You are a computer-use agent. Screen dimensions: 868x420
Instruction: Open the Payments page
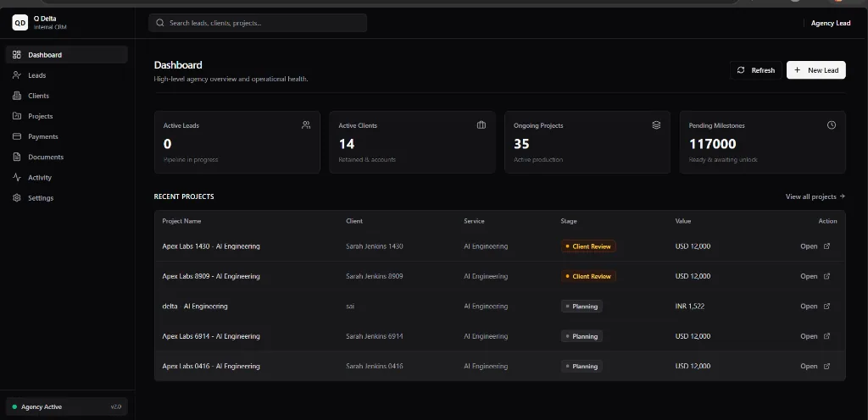(66, 136)
